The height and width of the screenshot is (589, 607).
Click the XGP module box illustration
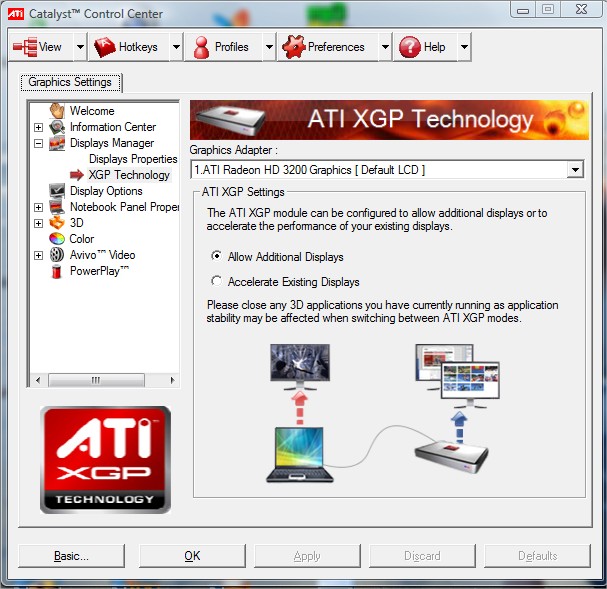coord(451,457)
